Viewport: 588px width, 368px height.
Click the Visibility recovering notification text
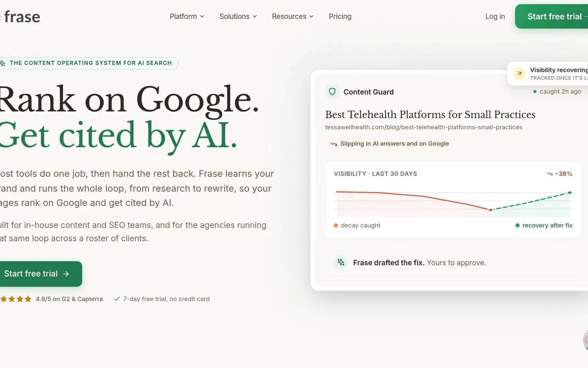click(x=559, y=70)
